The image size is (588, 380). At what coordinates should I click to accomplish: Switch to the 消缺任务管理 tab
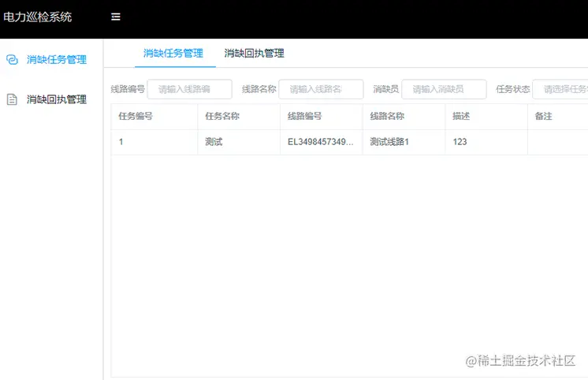(173, 54)
